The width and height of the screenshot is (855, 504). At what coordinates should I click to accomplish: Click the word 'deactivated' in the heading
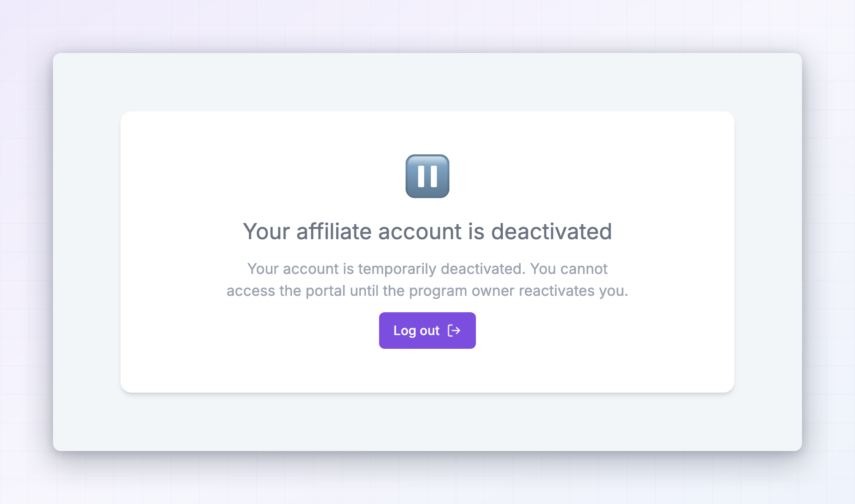[x=551, y=231]
